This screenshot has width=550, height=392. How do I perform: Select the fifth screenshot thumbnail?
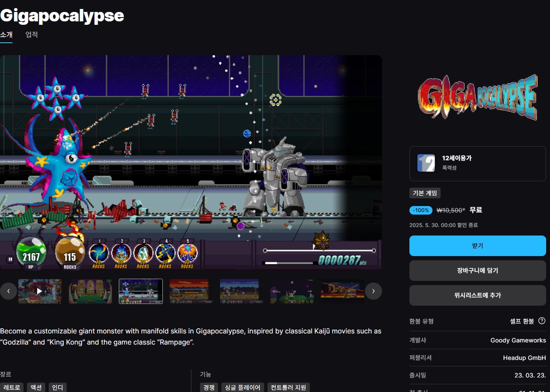[x=241, y=291]
